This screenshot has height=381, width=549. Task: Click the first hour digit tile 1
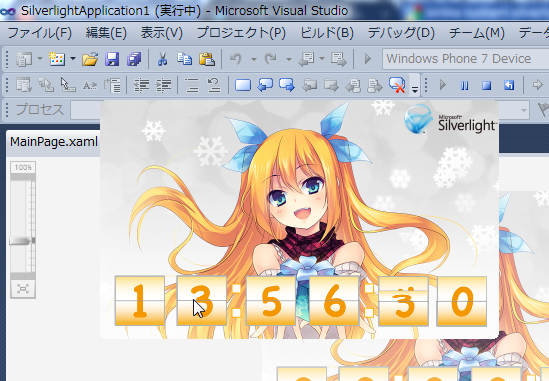click(140, 301)
